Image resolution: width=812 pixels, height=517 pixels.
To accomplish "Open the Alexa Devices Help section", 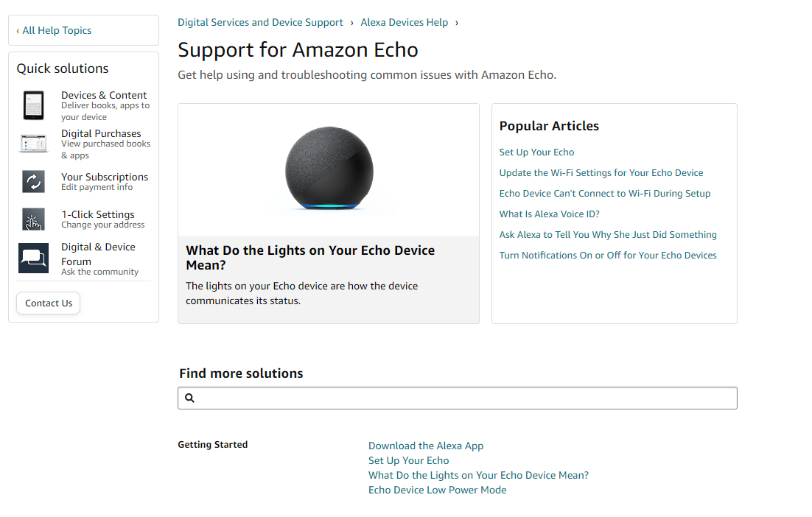I will point(404,22).
